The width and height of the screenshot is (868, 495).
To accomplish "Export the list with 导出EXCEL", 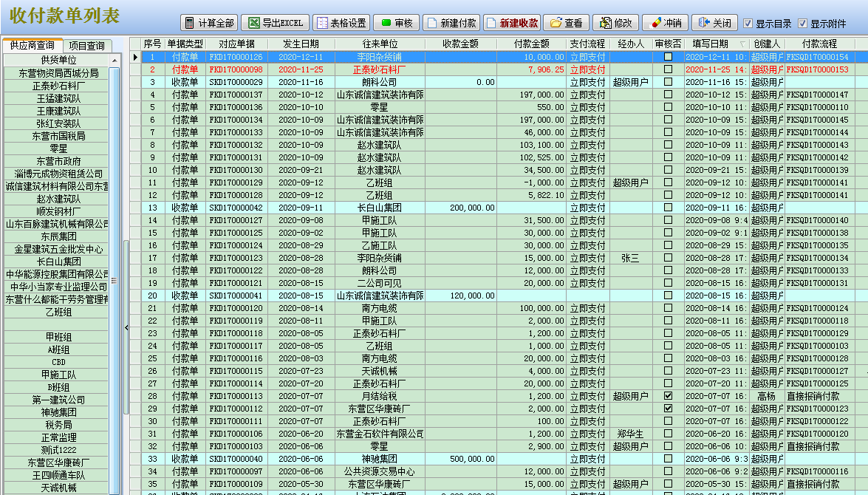I will pos(273,23).
